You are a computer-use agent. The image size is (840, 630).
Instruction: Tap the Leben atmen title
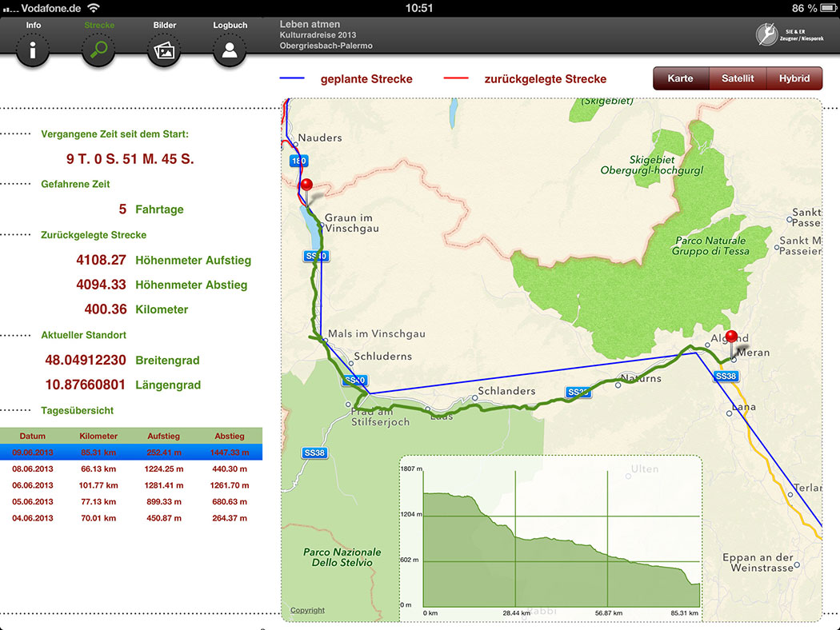click(x=310, y=24)
